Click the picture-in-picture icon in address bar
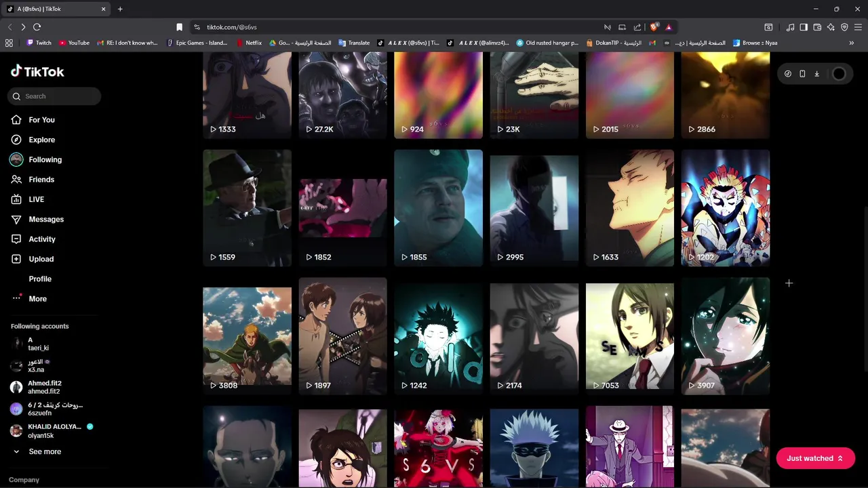The width and height of the screenshot is (868, 488). (x=622, y=27)
